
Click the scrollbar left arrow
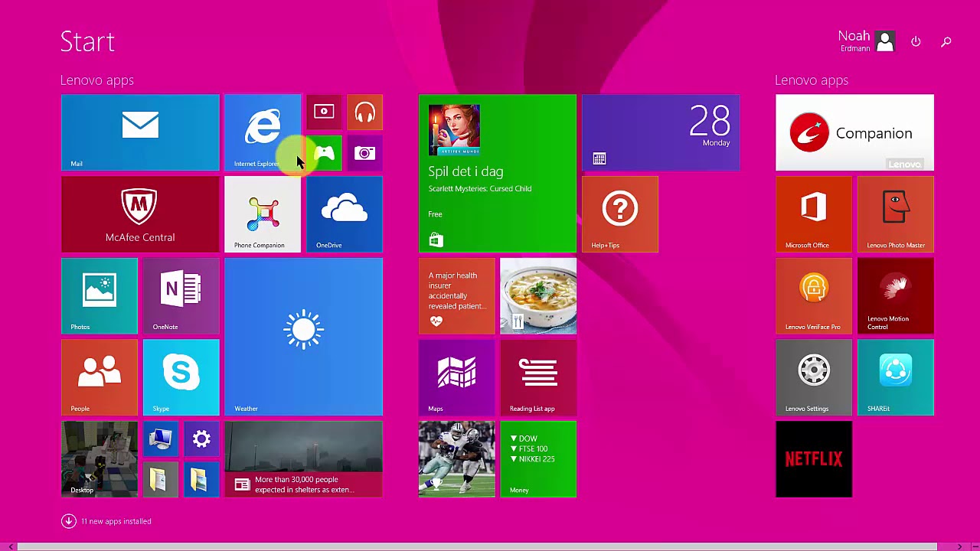point(10,546)
